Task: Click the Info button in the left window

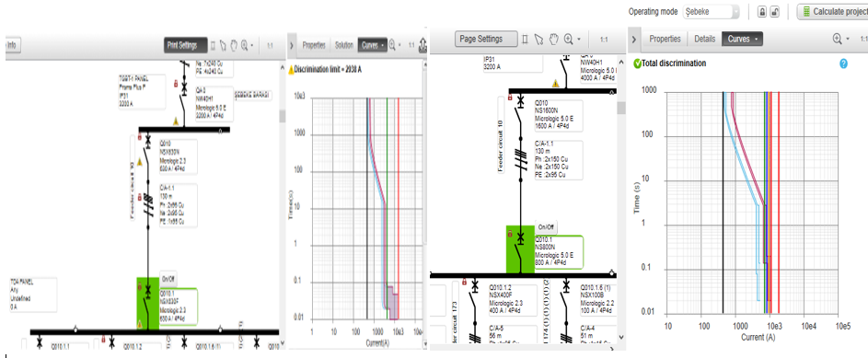Action: pos(13,45)
